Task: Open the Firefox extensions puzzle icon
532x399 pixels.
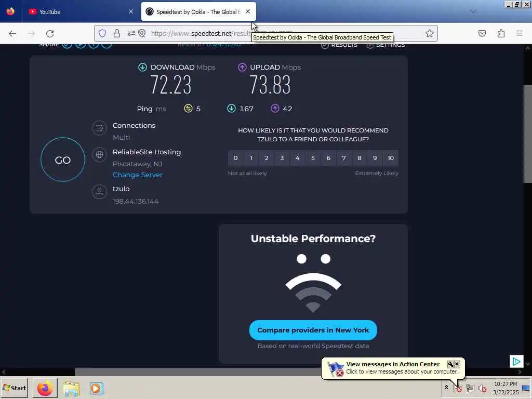Action: pyautogui.click(x=501, y=33)
